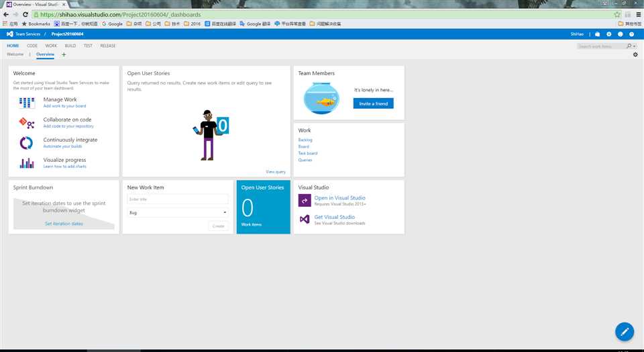Image resolution: width=644 pixels, height=352 pixels.
Task: Click the Collaborate on code git icon
Action: [27, 122]
